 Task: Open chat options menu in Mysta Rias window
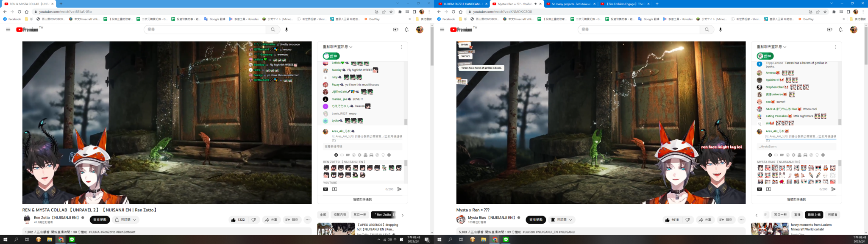[835, 47]
